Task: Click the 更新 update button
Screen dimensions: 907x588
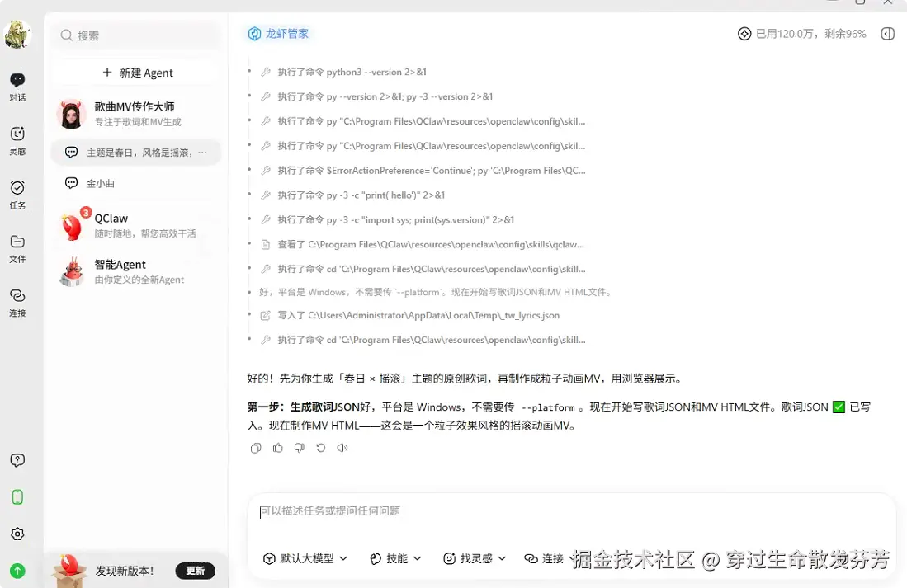Action: point(195,571)
